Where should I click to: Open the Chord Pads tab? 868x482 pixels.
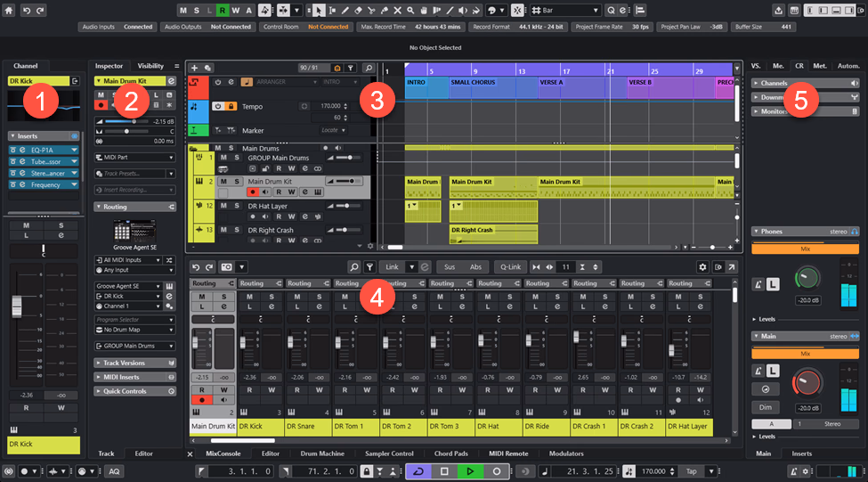451,453
